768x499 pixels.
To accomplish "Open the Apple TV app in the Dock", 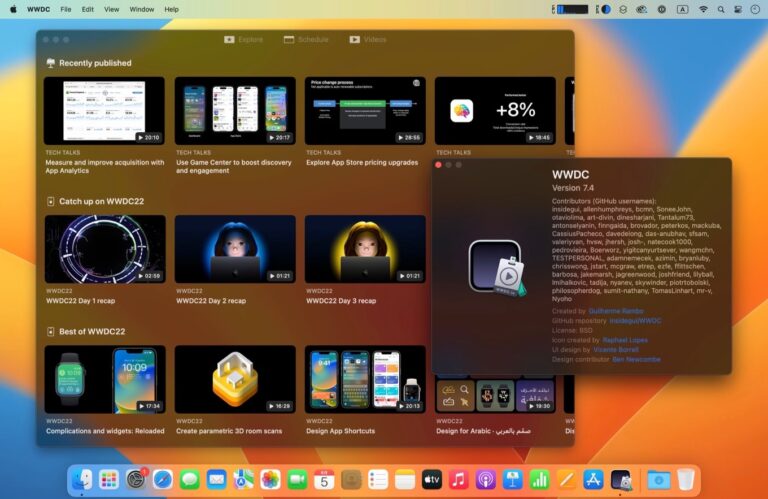I will pos(432,479).
